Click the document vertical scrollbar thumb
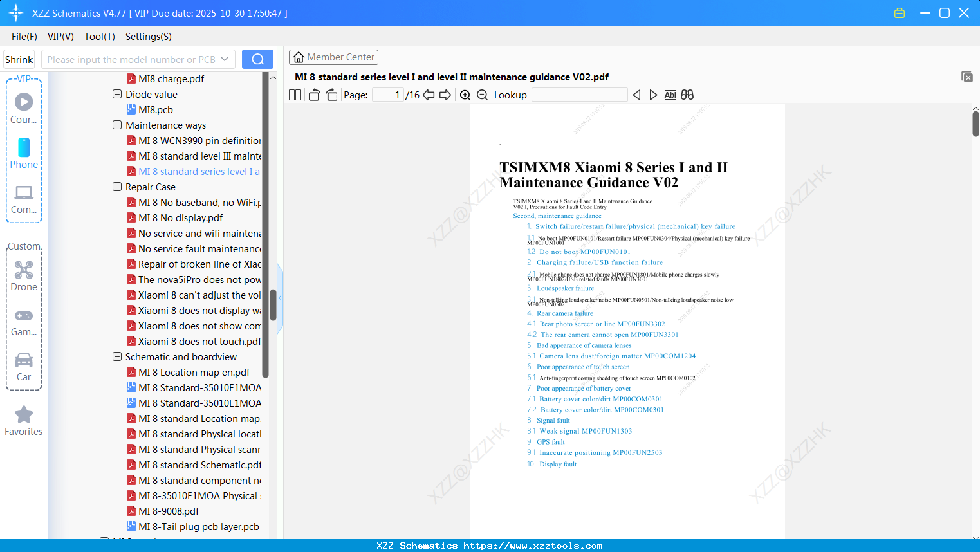 click(975, 124)
